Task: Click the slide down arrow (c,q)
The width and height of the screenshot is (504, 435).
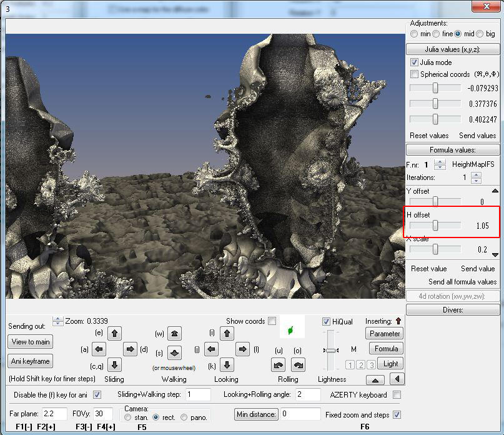Action: [114, 365]
